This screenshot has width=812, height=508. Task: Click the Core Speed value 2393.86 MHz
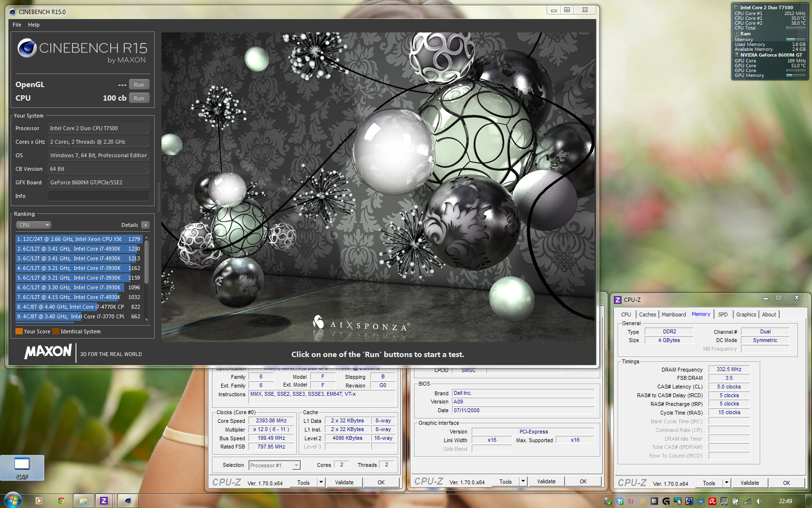(271, 420)
